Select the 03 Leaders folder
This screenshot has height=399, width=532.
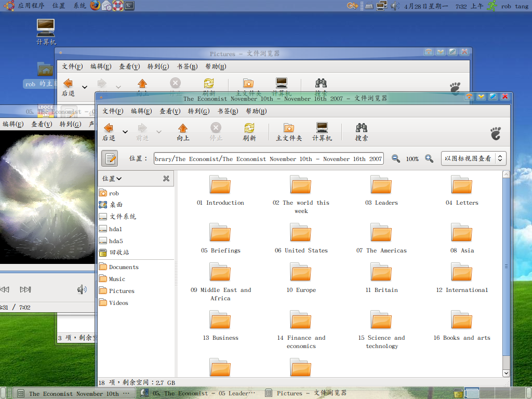click(x=381, y=190)
